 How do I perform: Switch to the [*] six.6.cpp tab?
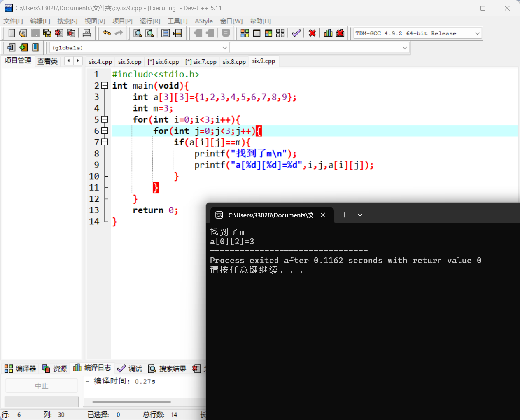click(163, 62)
